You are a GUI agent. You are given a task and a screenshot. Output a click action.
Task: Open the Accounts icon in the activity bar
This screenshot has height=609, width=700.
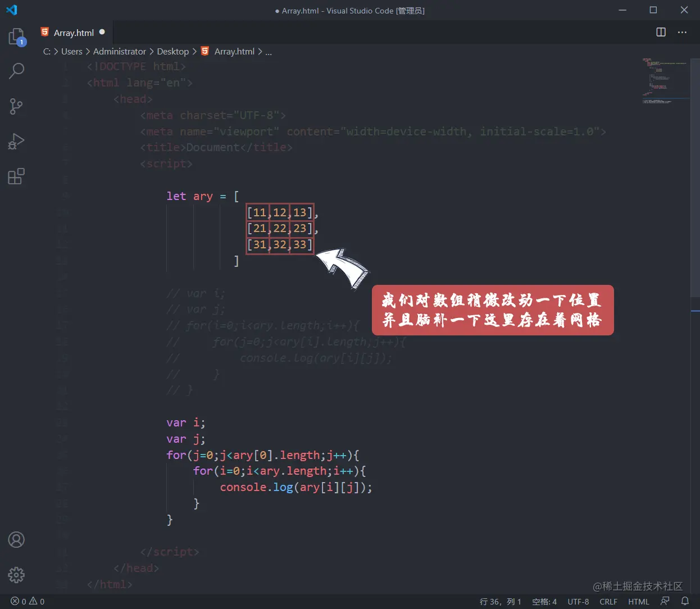tap(16, 539)
